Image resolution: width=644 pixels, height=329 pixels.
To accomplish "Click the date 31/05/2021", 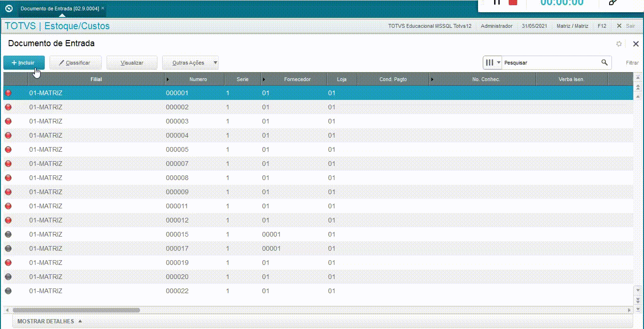I will click(x=534, y=26).
